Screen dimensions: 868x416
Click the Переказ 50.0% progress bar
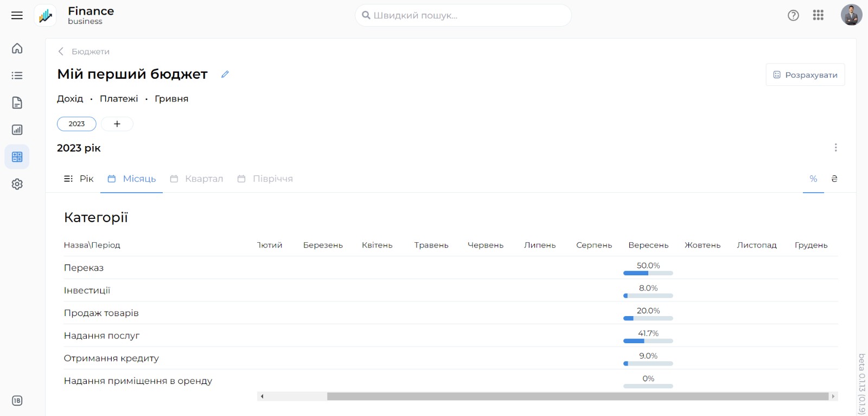[x=648, y=273]
